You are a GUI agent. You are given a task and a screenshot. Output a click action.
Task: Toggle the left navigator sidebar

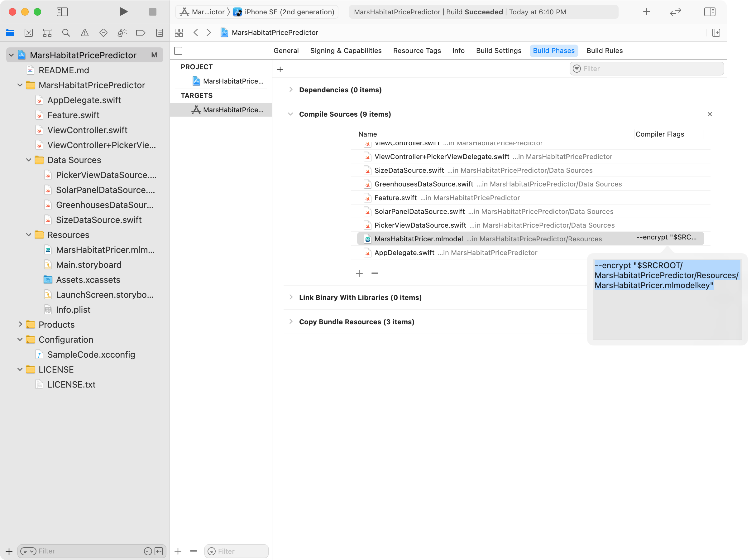pos(62,12)
